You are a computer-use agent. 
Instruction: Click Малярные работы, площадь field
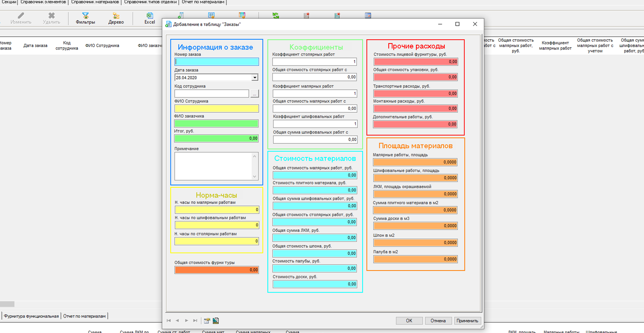click(416, 162)
